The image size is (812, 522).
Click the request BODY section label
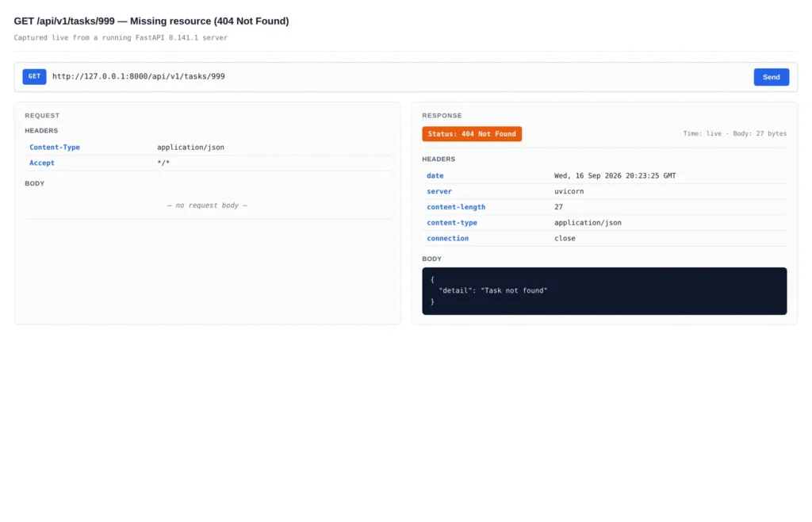click(35, 183)
